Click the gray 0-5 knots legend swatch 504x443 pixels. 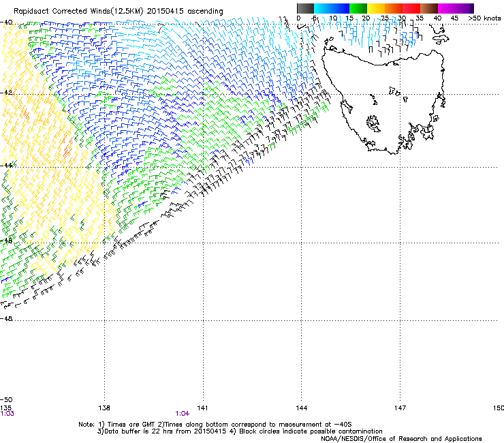point(305,8)
